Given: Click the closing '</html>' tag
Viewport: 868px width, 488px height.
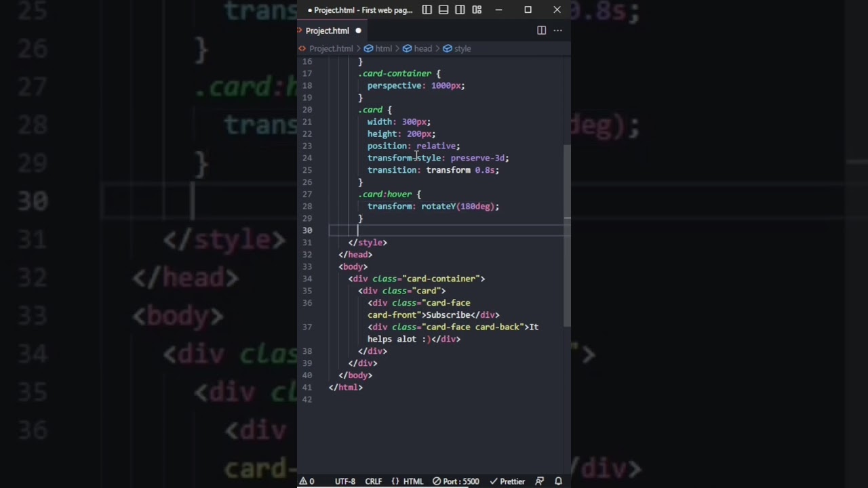Looking at the screenshot, I should pyautogui.click(x=346, y=388).
